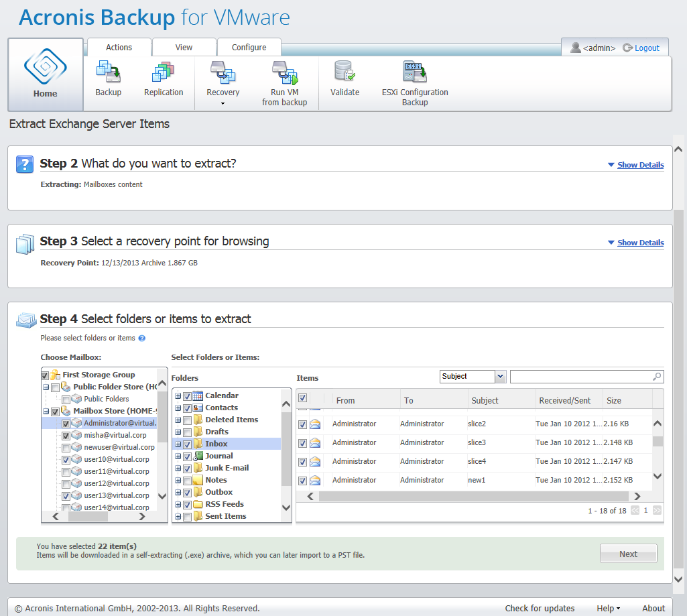Go to the Home button
The height and width of the screenshot is (616, 687).
coord(46,74)
